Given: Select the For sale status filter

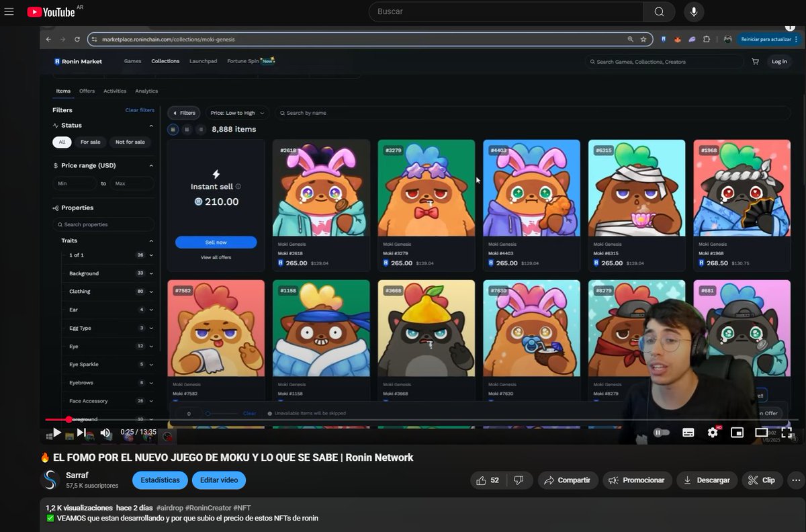Looking at the screenshot, I should [x=91, y=142].
